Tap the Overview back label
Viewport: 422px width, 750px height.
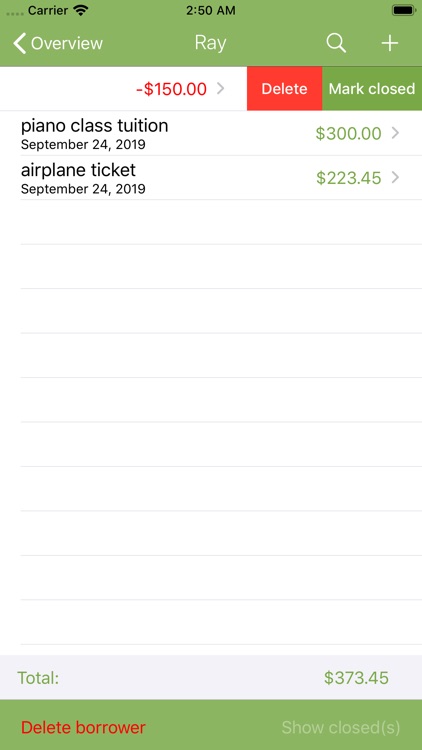[x=67, y=43]
